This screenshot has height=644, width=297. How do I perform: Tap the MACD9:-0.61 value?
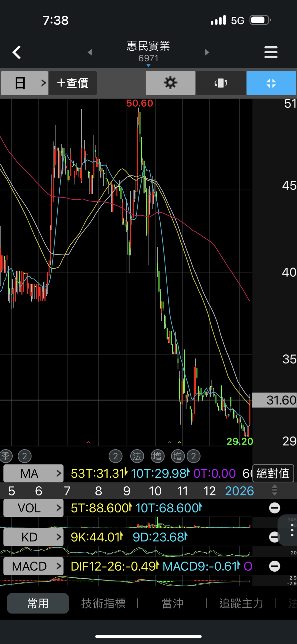(x=201, y=566)
